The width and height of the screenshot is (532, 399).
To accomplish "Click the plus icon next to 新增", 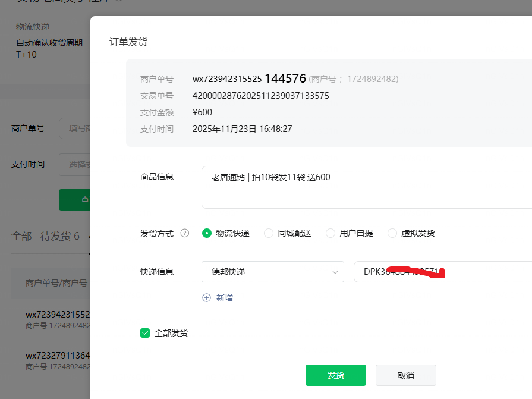I will (207, 298).
